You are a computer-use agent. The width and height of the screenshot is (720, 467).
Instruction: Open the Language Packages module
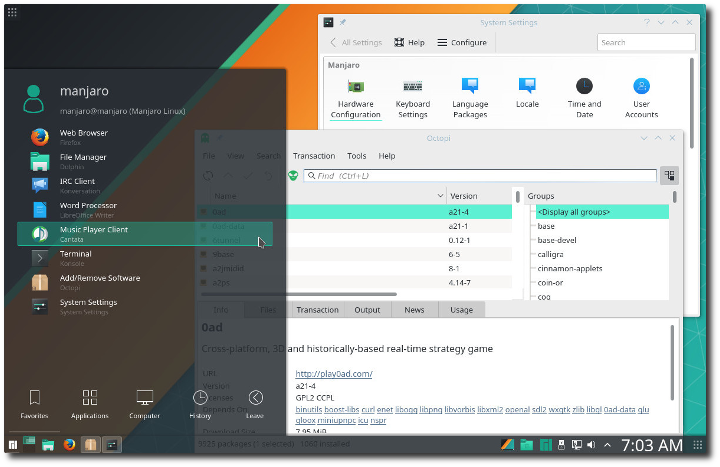tap(469, 96)
